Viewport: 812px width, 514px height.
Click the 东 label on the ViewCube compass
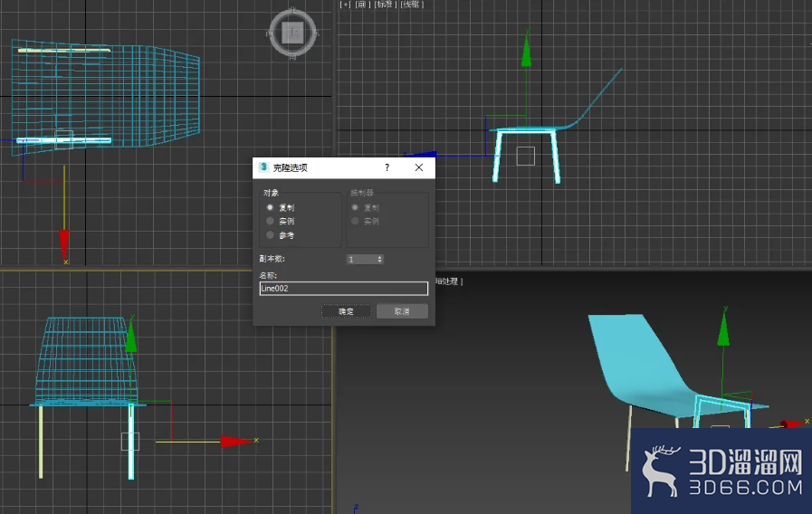pyautogui.click(x=317, y=33)
